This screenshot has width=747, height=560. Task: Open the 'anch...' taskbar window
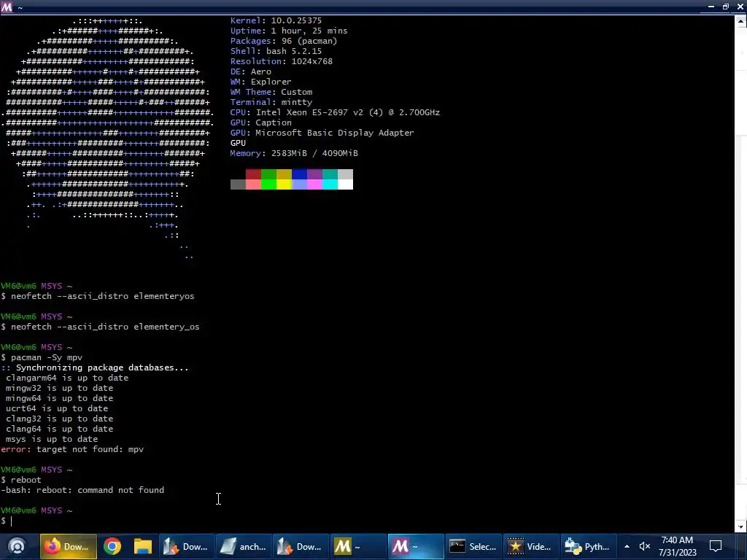pos(244,546)
